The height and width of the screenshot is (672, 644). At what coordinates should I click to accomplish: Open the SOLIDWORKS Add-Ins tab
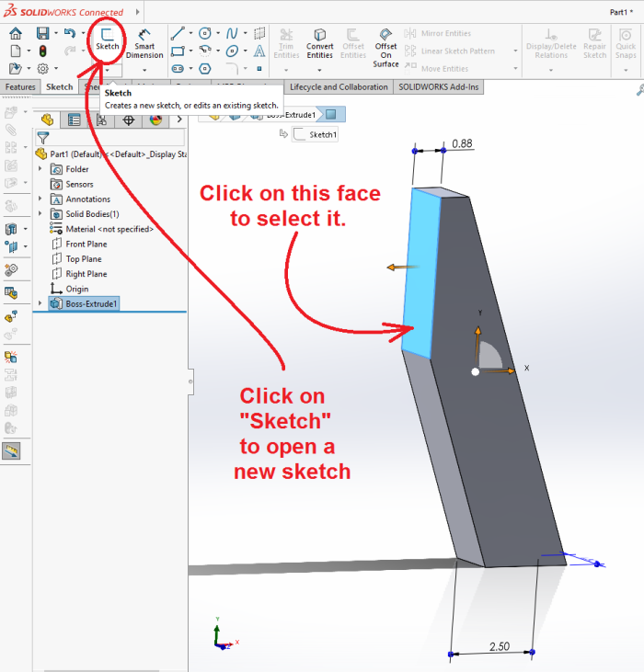coord(438,87)
